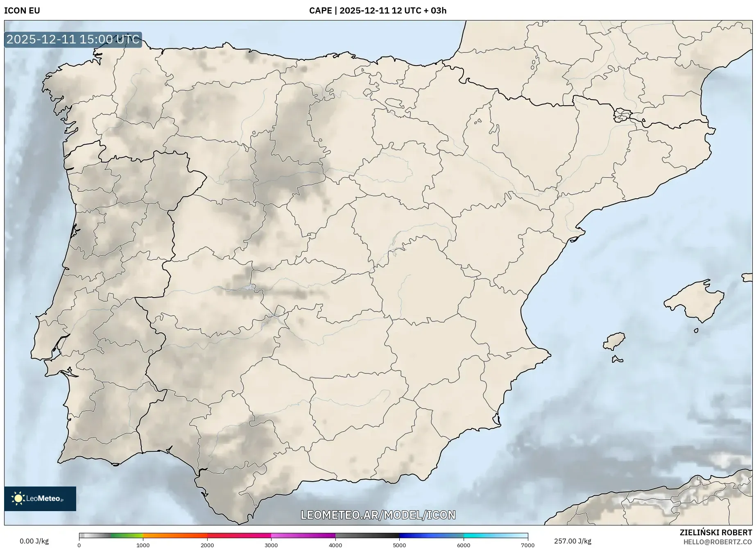Viewport: 756px width, 548px height.
Task: Click the ICON EU model label
Action: coord(22,11)
